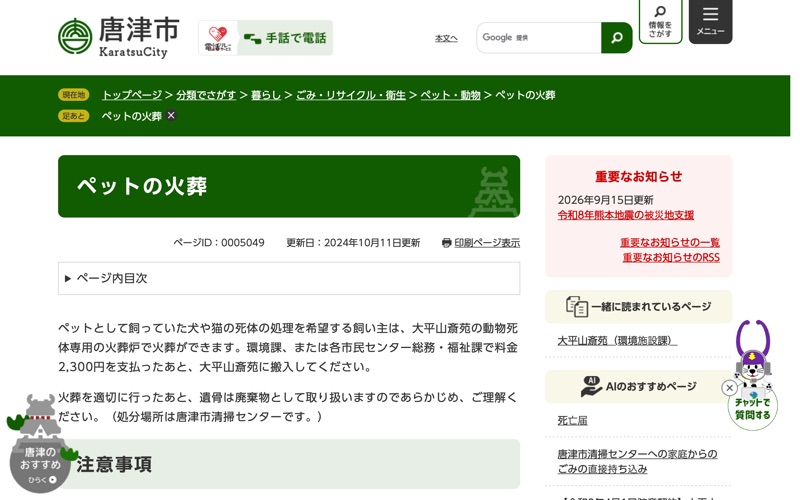Click the green search magnifier button
The width and height of the screenshot is (800, 500).
click(x=616, y=38)
